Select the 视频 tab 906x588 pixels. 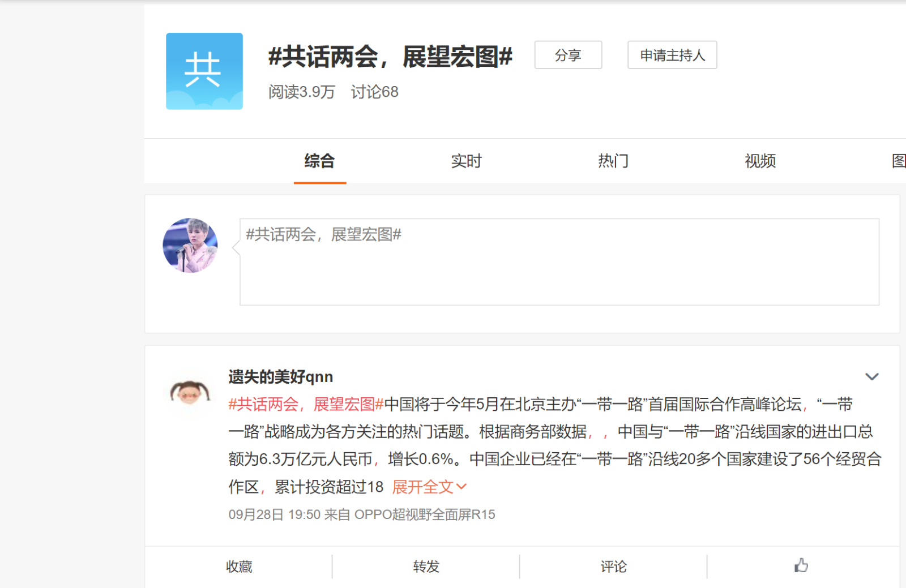(x=760, y=161)
